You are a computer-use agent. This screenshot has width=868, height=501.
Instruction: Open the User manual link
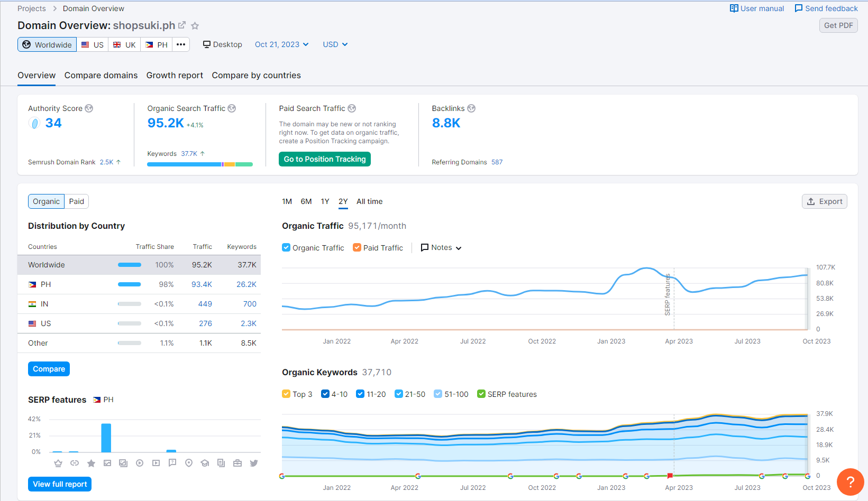757,8
